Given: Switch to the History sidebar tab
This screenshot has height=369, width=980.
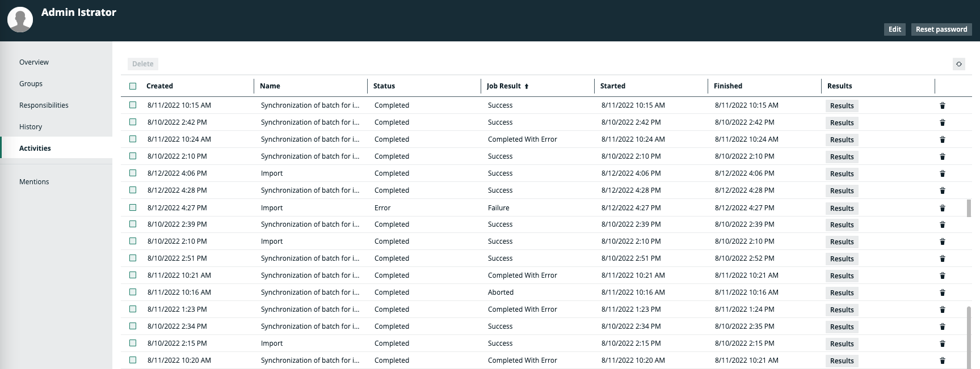Looking at the screenshot, I should (31, 127).
